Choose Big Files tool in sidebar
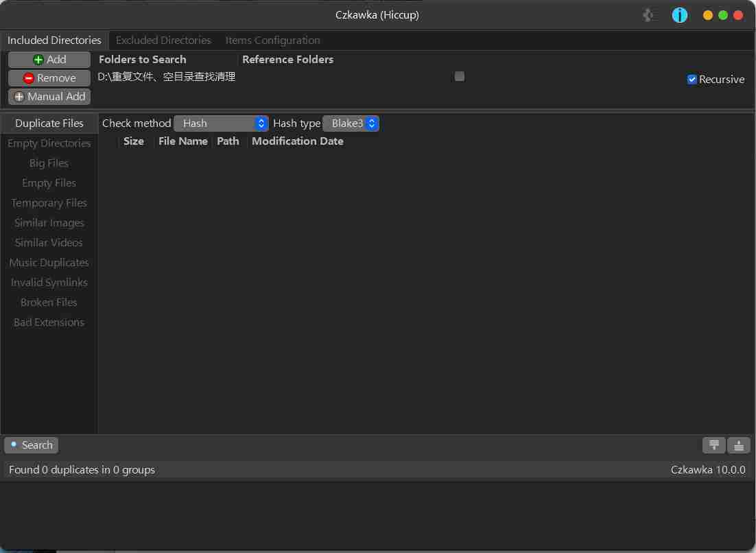This screenshot has width=756, height=553. tap(49, 163)
